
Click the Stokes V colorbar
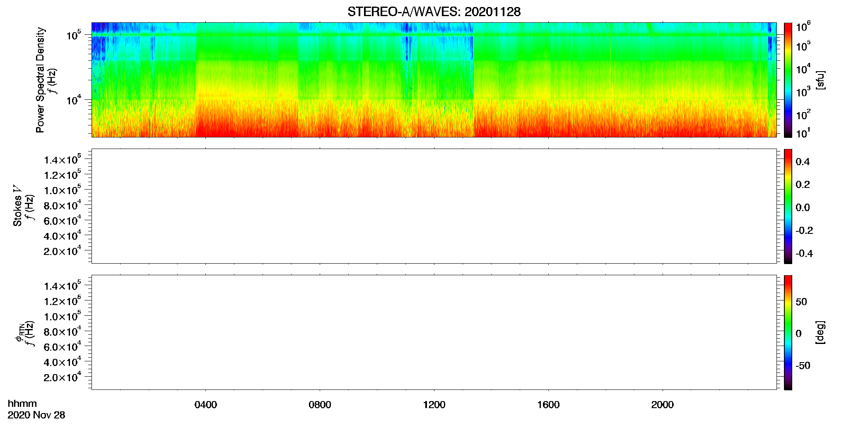click(788, 206)
